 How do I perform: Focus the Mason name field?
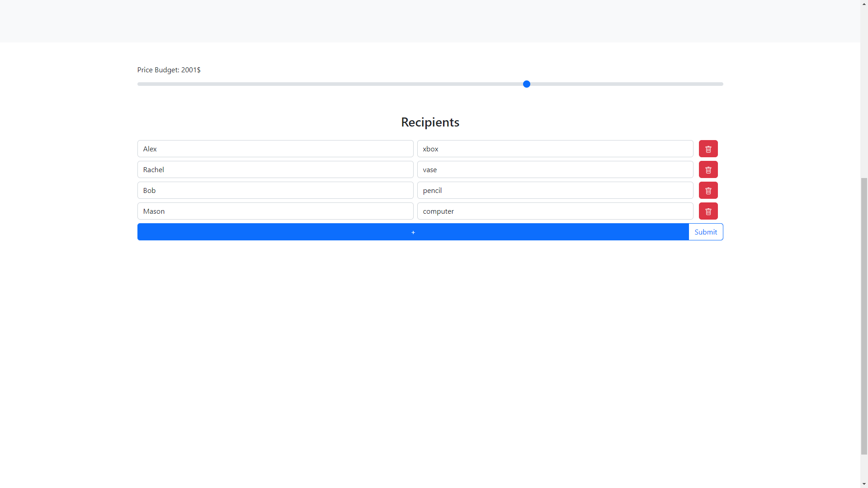(275, 211)
